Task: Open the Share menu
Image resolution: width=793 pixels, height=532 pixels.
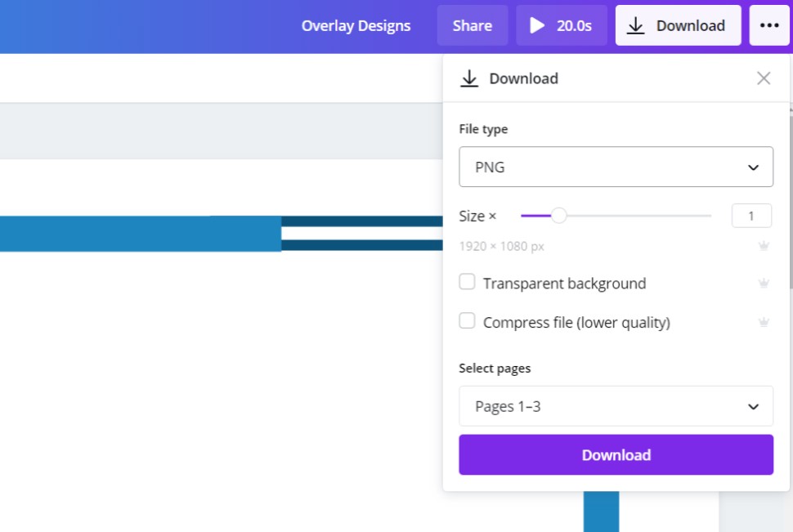Action: click(x=472, y=25)
